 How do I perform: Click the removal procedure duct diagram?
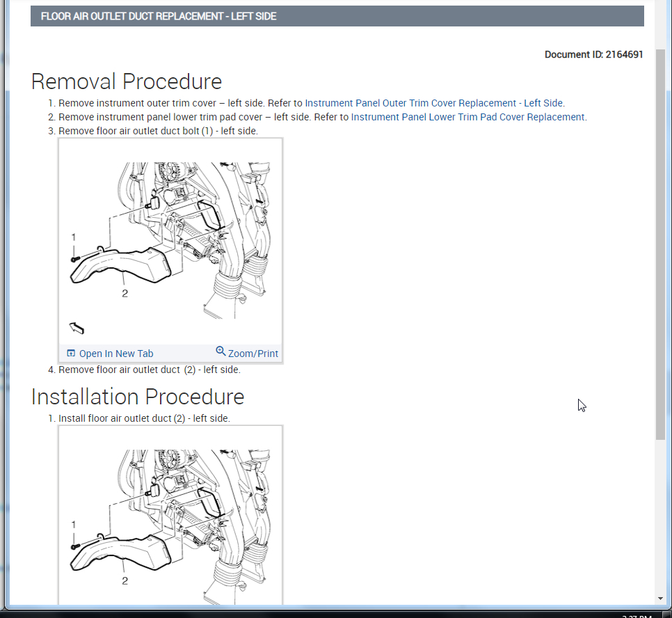(170, 241)
